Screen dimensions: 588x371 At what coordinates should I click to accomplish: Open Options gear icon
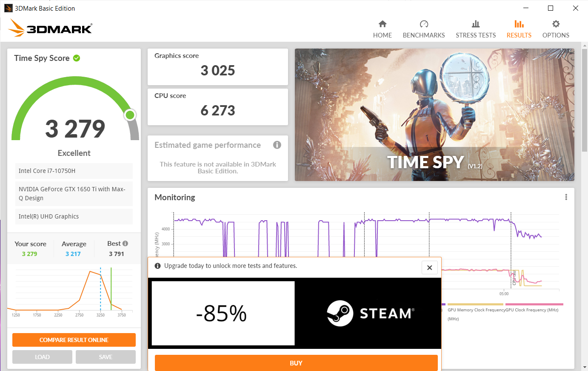click(556, 24)
